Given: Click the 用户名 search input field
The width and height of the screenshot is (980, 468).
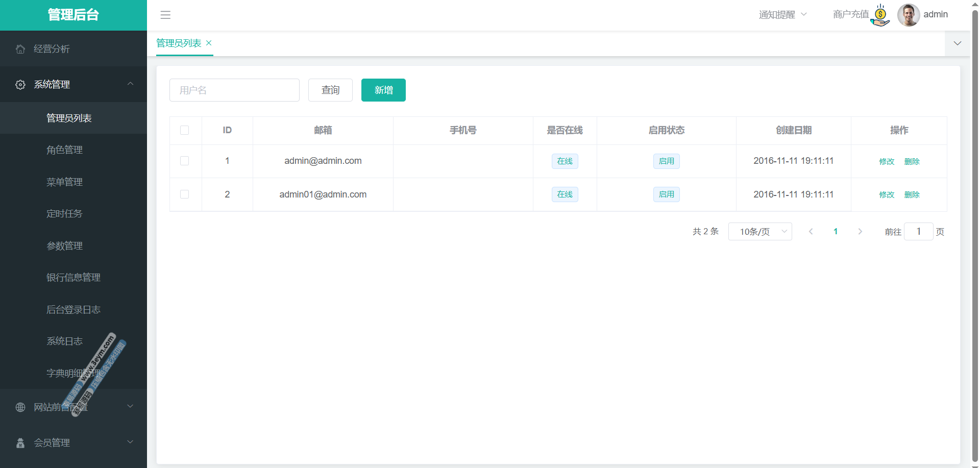Looking at the screenshot, I should (234, 90).
